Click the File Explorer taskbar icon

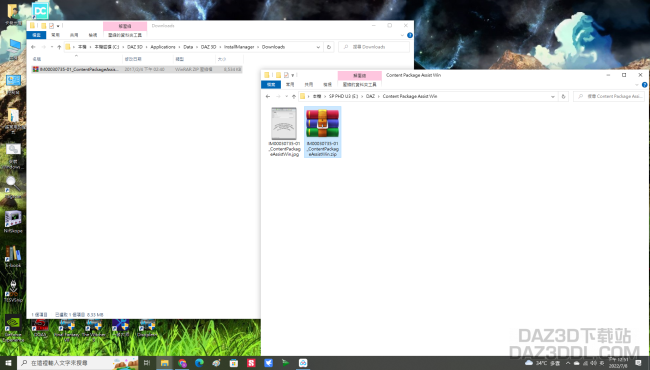165,363
